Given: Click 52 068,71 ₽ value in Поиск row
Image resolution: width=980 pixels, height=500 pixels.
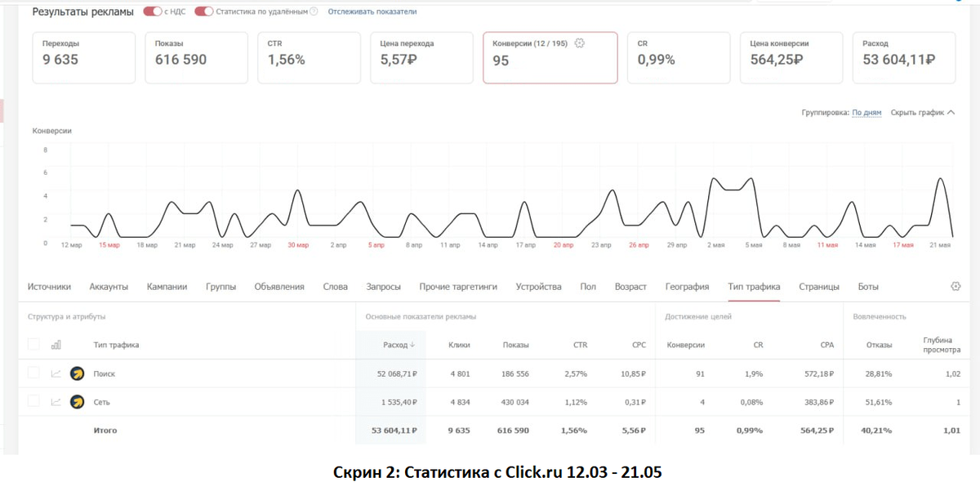Looking at the screenshot, I should pos(398,373).
